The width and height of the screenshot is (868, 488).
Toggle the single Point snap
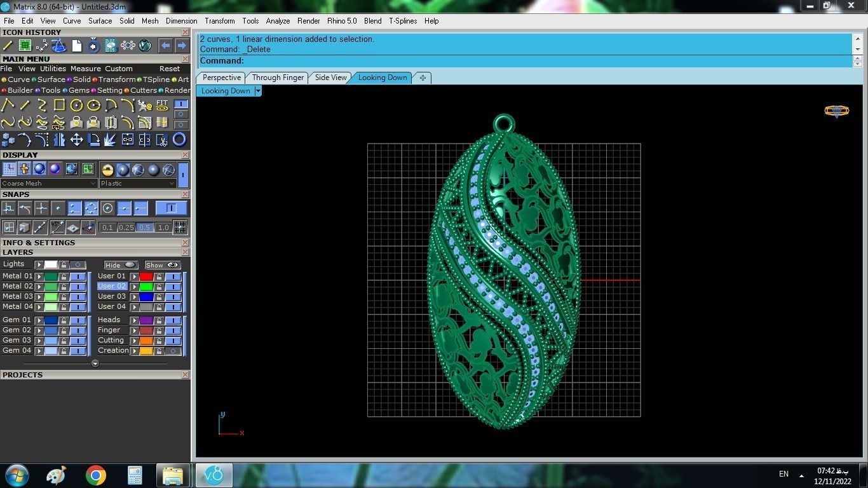pos(58,208)
